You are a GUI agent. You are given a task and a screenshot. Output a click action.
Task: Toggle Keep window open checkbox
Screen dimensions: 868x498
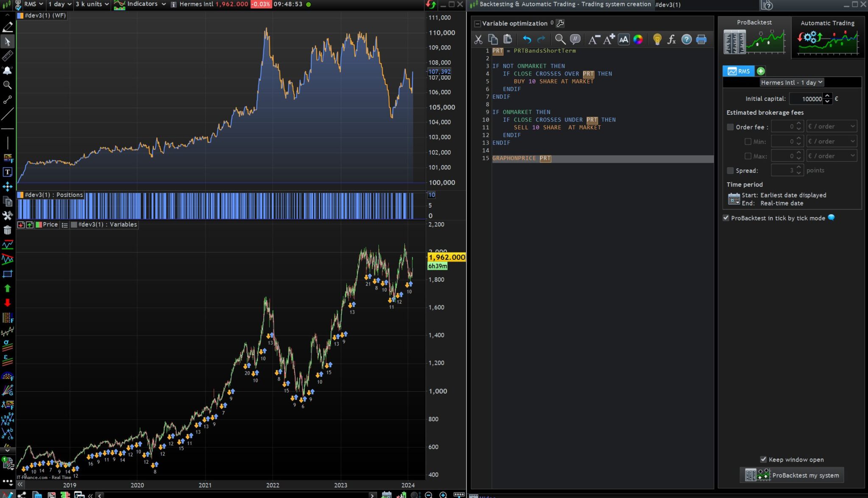763,459
